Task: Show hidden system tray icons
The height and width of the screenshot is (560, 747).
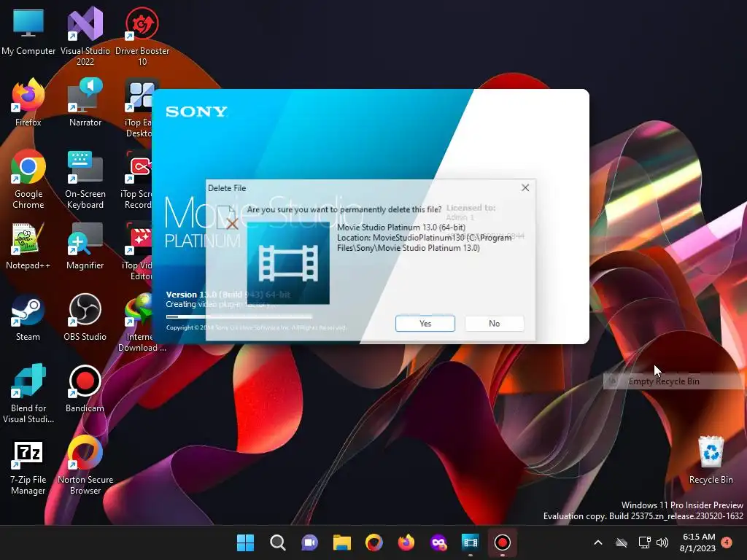Action: (x=598, y=542)
